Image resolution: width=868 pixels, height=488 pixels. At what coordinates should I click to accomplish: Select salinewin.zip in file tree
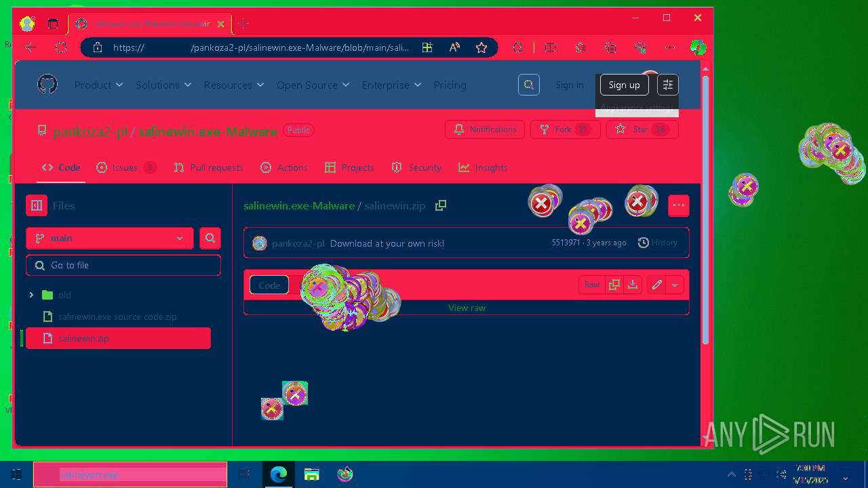click(118, 338)
